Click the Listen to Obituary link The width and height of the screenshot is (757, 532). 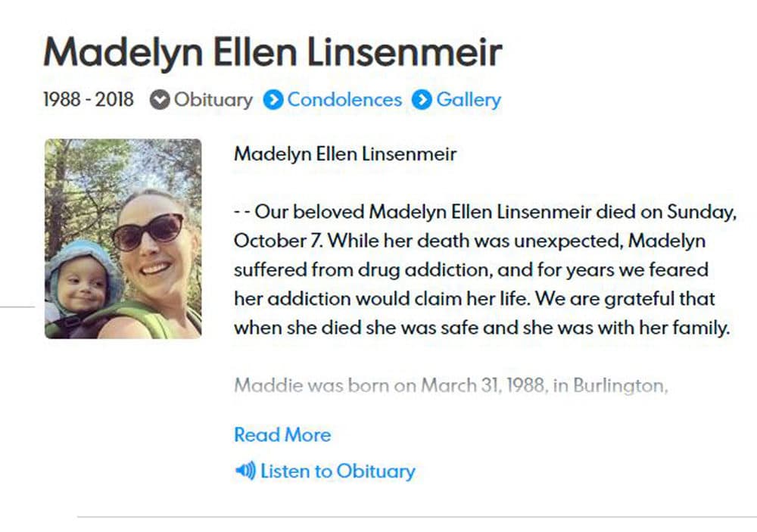338,471
